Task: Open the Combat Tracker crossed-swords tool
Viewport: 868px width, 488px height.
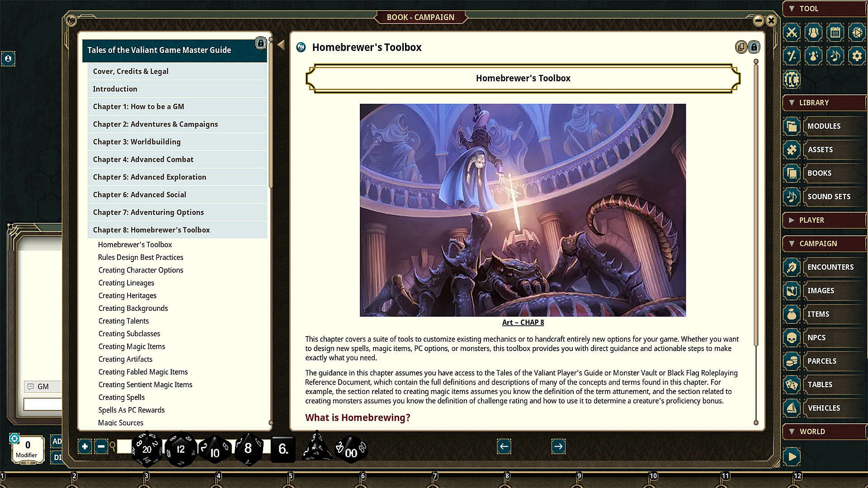Action: (792, 33)
